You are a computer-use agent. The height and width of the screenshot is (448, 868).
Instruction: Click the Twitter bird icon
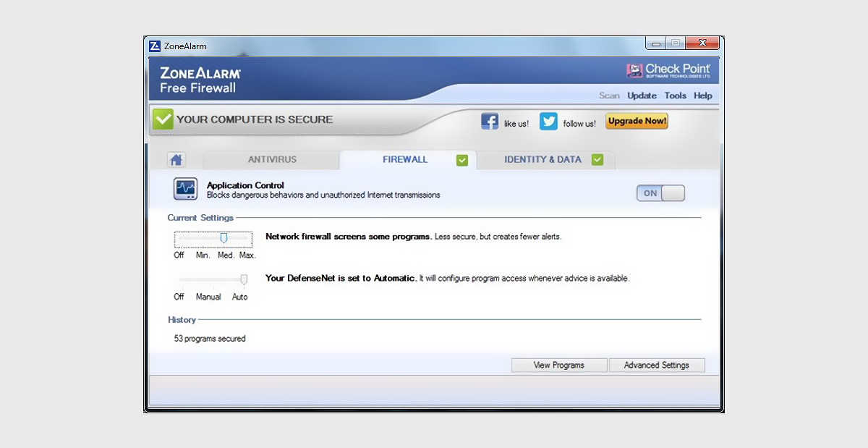(549, 122)
